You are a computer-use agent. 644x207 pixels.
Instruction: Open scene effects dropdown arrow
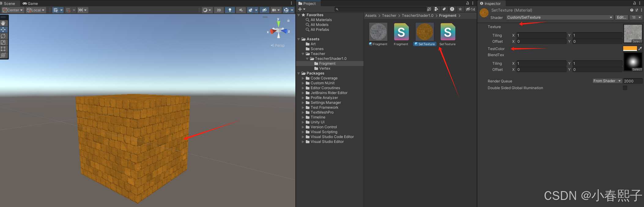(x=256, y=10)
